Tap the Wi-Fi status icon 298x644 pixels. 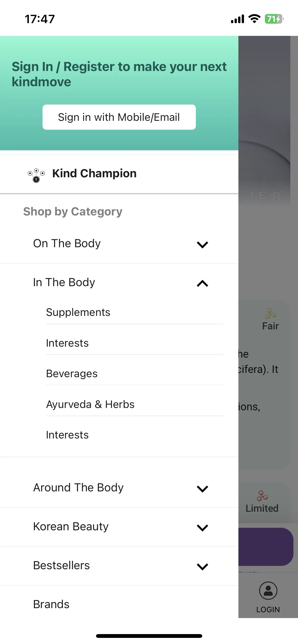tap(254, 19)
